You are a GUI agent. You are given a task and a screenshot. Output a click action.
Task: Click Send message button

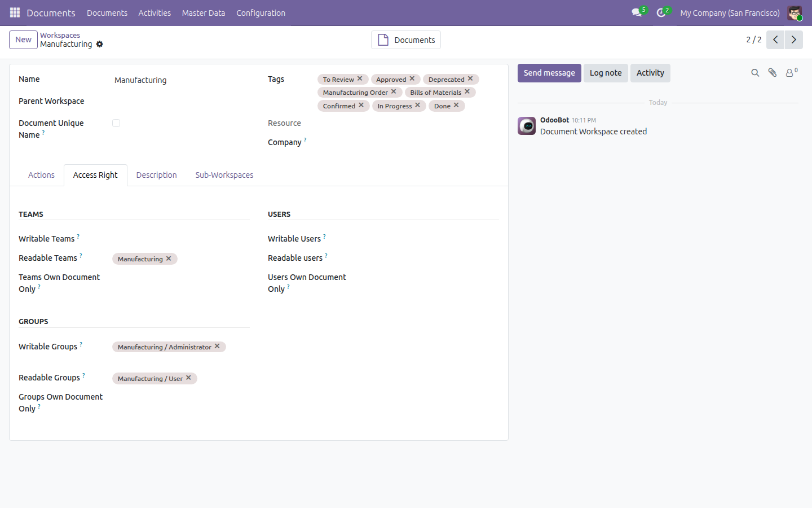(x=549, y=73)
